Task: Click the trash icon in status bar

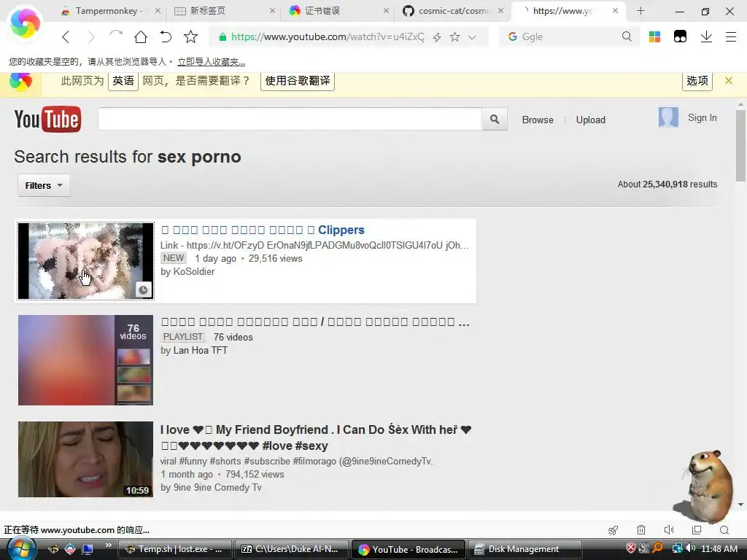Action: (641, 530)
